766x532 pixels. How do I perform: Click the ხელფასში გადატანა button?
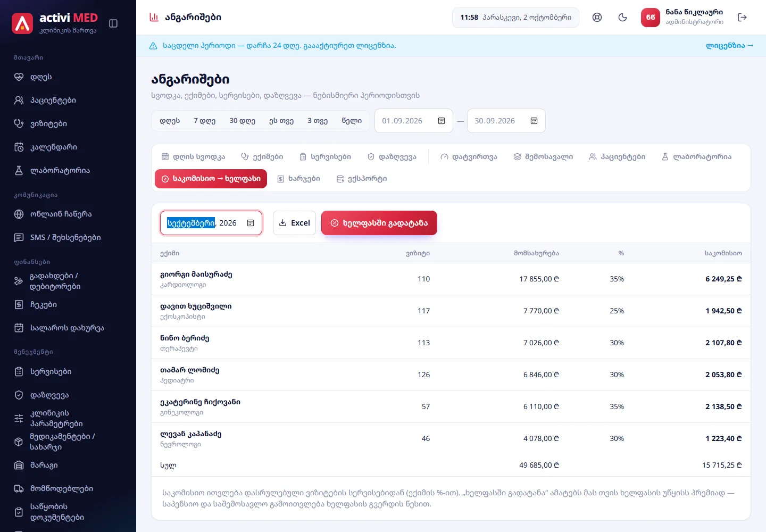(379, 223)
